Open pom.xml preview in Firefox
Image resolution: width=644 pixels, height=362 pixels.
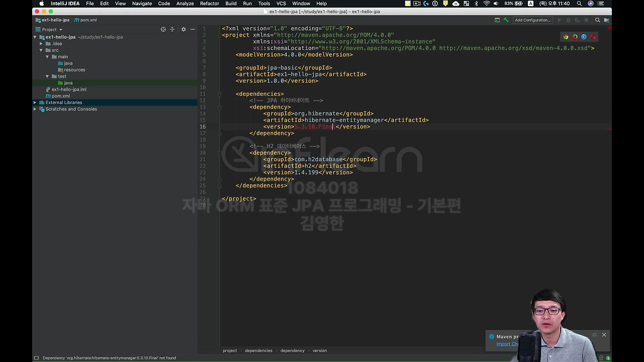click(575, 37)
